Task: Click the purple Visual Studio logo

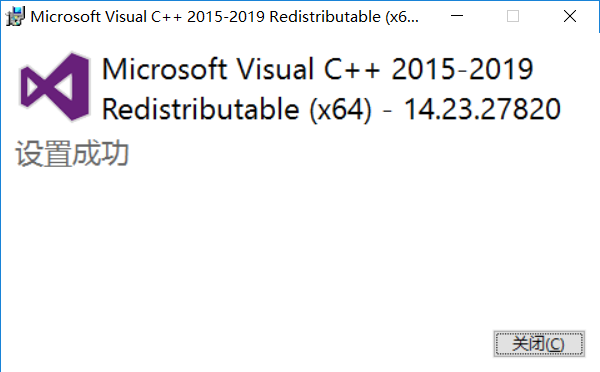Action: tap(54, 87)
